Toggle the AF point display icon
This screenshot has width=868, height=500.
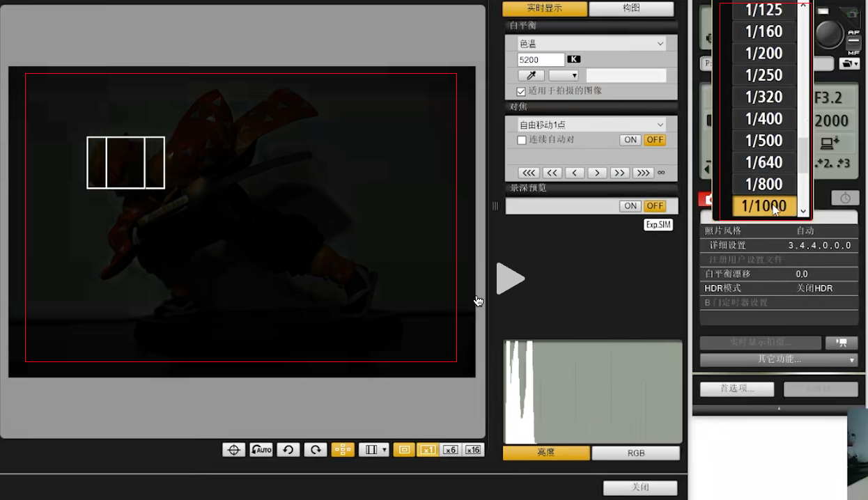click(x=343, y=450)
